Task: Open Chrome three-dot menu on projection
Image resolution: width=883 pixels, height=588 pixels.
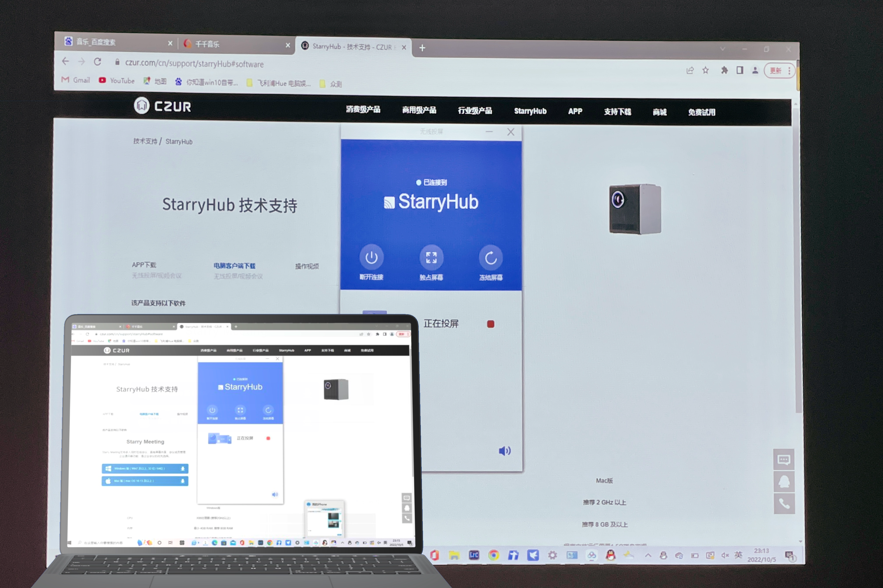Action: coord(789,71)
